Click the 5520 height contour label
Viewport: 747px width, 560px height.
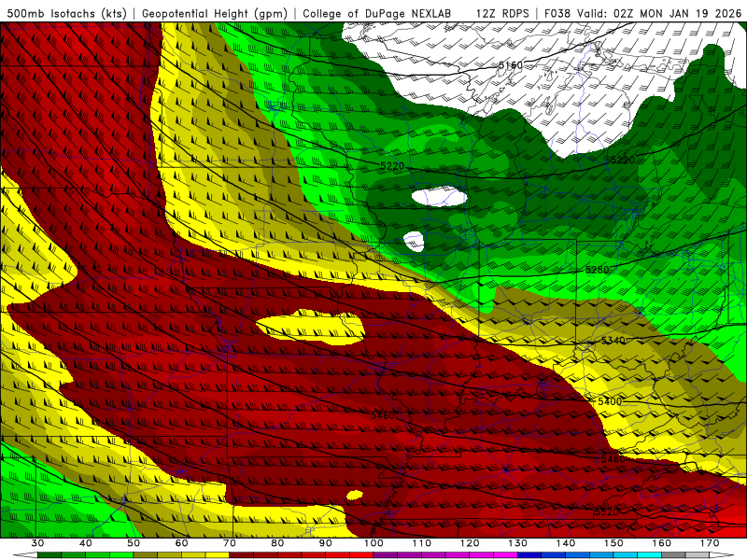pos(606,512)
